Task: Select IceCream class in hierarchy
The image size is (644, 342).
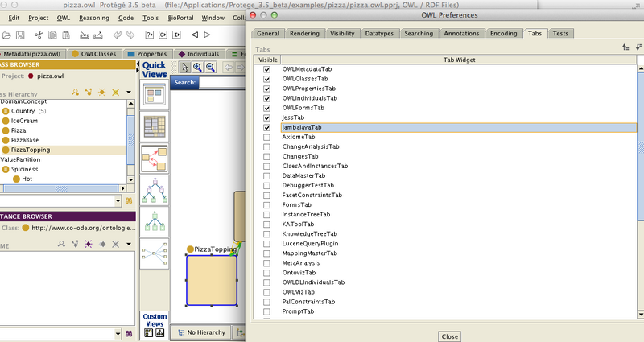Action: coord(24,122)
